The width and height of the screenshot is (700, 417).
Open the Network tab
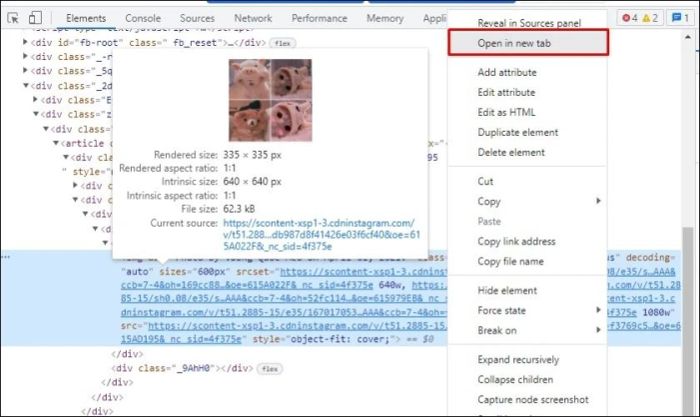point(253,18)
